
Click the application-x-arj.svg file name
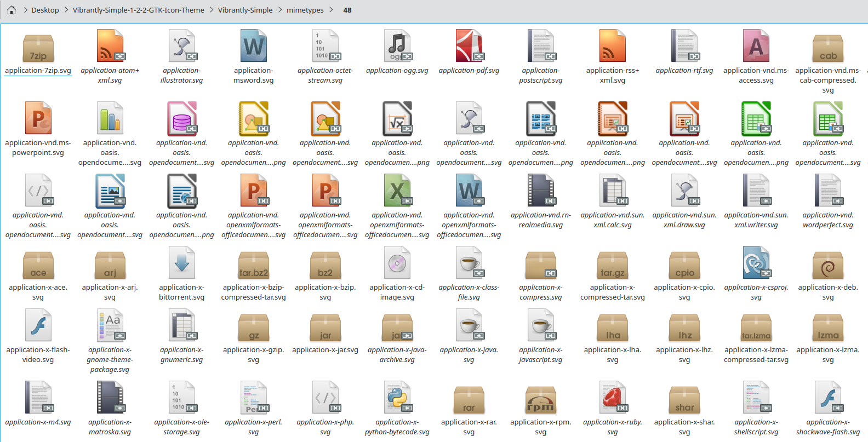point(110,292)
